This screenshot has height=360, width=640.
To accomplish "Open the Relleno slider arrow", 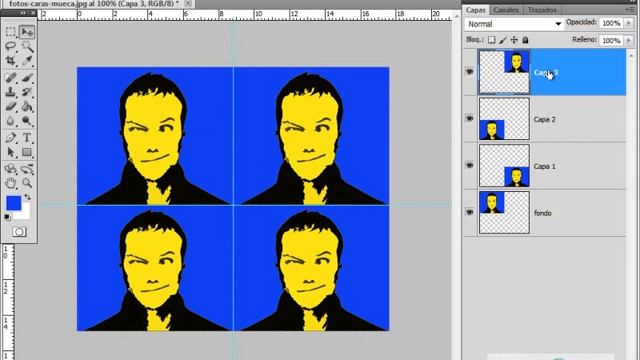I will click(x=629, y=40).
